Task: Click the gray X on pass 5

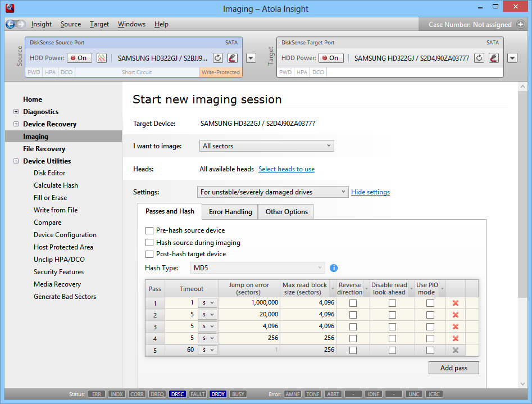Action: [x=456, y=350]
